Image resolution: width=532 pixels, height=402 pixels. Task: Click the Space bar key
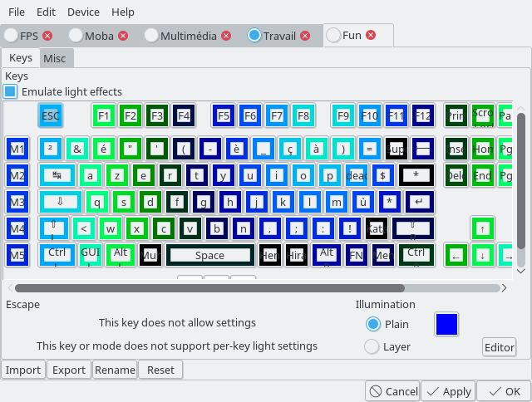tap(209, 255)
